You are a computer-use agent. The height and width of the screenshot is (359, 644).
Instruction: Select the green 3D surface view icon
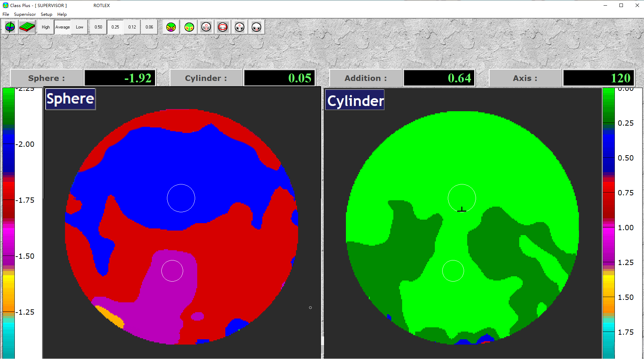(27, 27)
